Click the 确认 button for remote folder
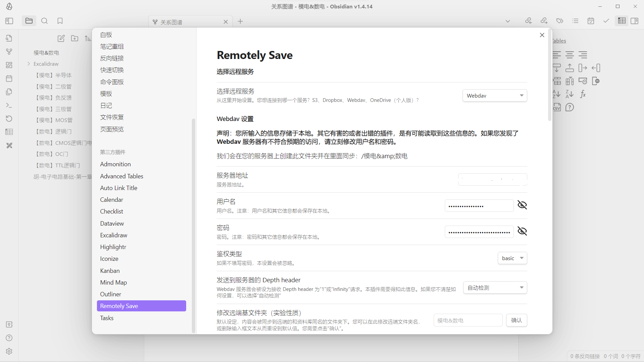644x362 pixels. coord(517,320)
